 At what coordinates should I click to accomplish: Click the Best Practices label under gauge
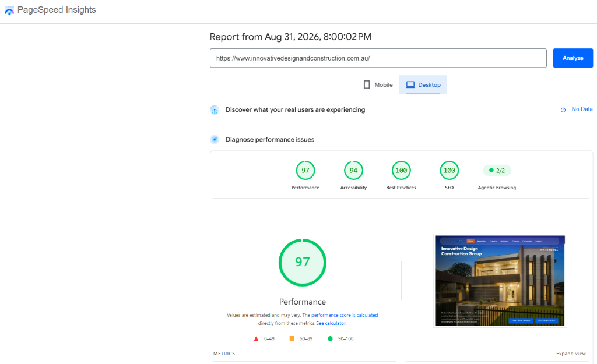tap(401, 188)
